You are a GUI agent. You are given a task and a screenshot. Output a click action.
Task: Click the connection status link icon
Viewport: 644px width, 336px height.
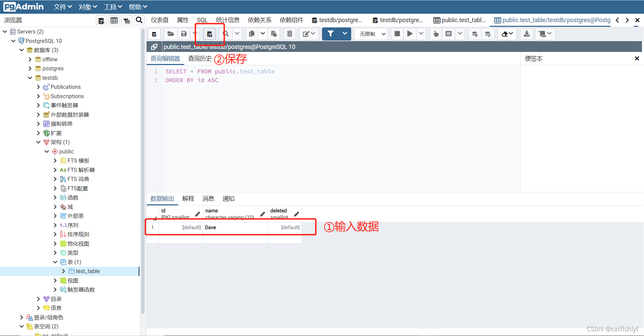tap(154, 47)
